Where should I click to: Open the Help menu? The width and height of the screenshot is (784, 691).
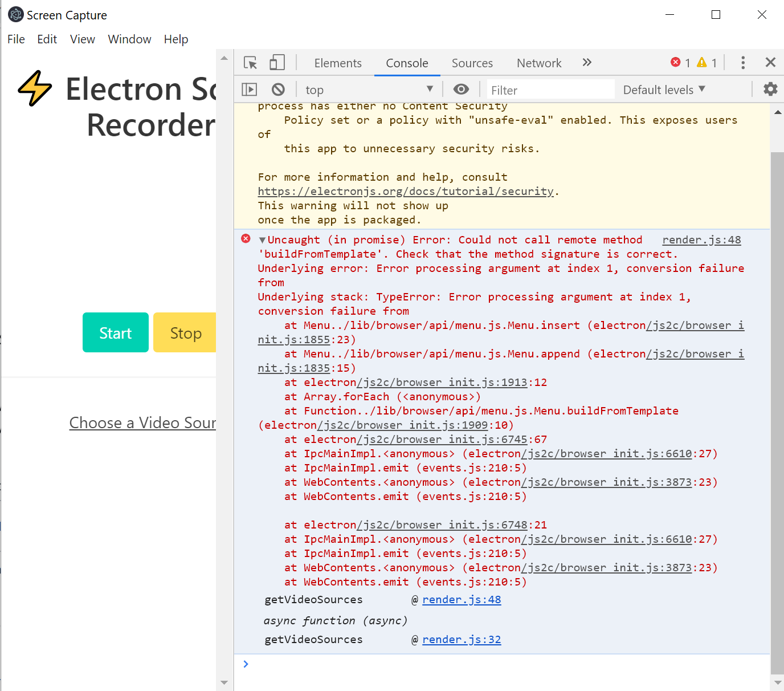coord(175,39)
